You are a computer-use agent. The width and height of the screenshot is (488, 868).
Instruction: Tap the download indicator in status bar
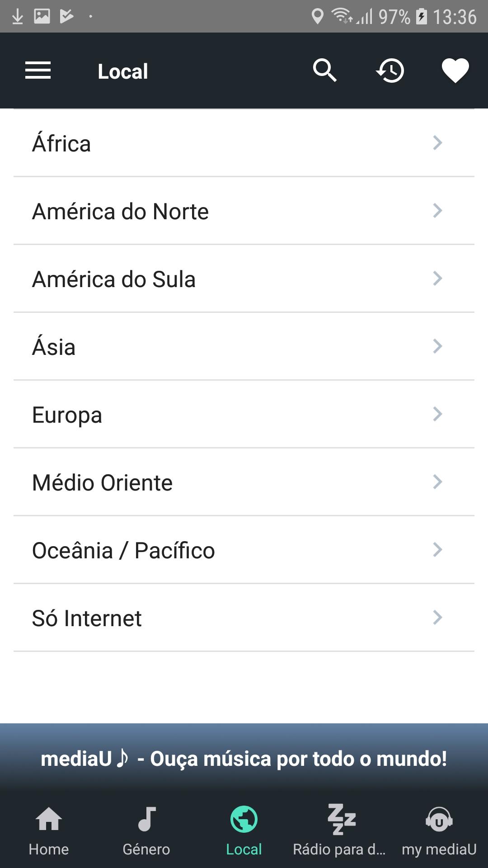point(18,17)
